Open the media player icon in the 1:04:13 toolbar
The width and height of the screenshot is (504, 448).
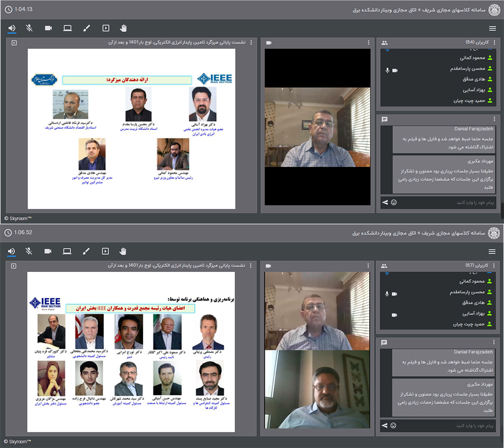pyautogui.click(x=105, y=28)
